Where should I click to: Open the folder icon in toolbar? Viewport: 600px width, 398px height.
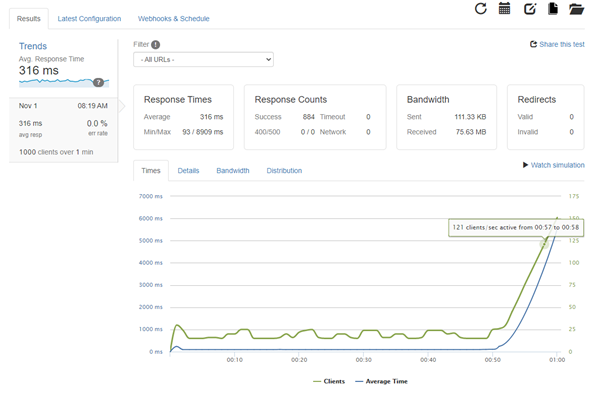(x=576, y=9)
